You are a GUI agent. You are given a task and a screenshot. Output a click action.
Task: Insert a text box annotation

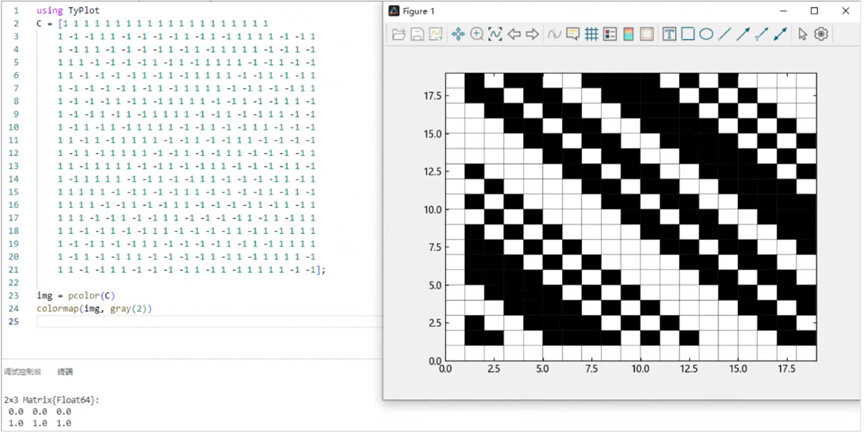pyautogui.click(x=669, y=34)
